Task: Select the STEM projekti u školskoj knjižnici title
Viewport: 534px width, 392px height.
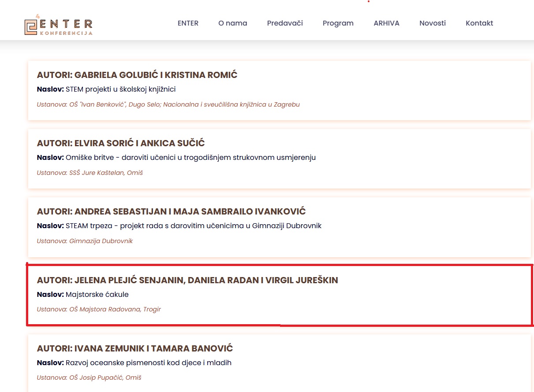Action: [x=120, y=89]
